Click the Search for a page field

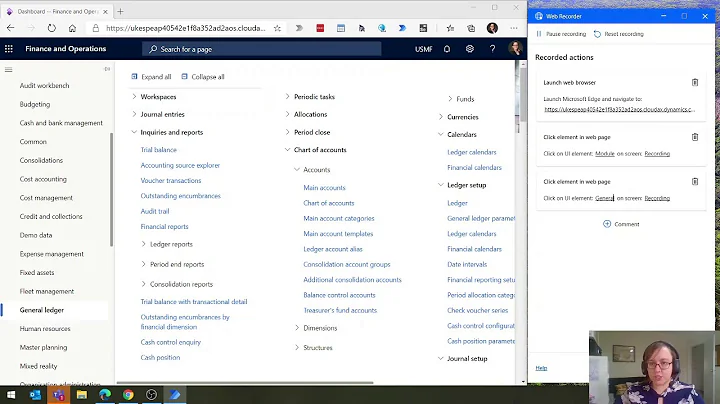click(261, 49)
